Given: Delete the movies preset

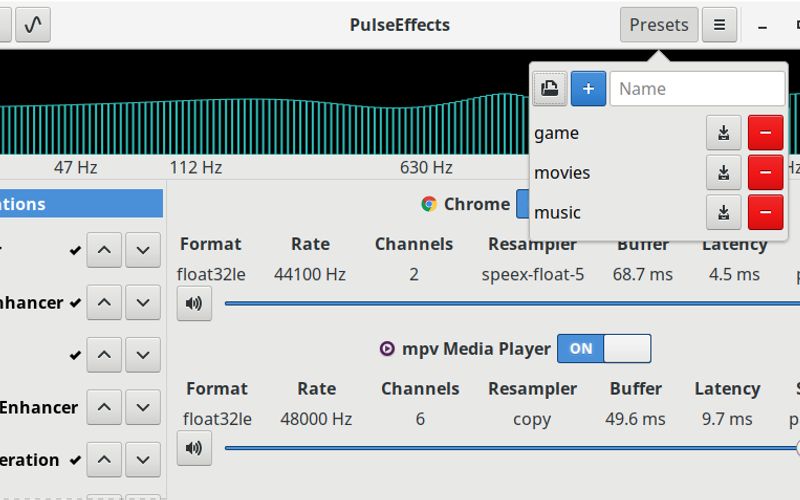Looking at the screenshot, I should [x=765, y=172].
